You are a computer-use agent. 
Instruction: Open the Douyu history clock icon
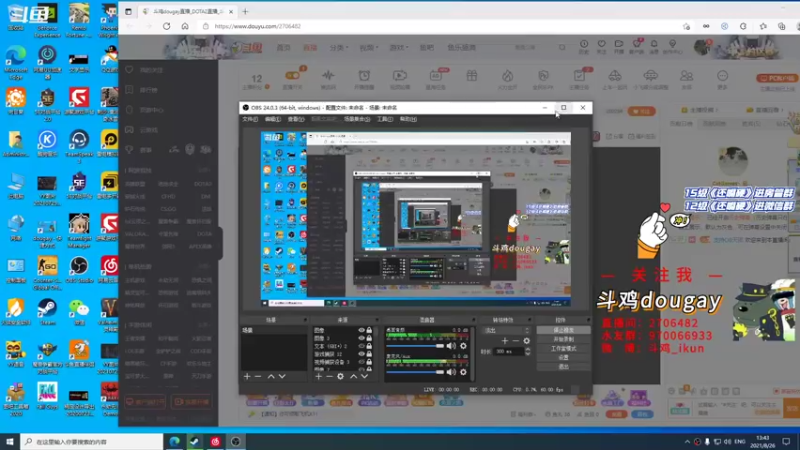point(584,46)
